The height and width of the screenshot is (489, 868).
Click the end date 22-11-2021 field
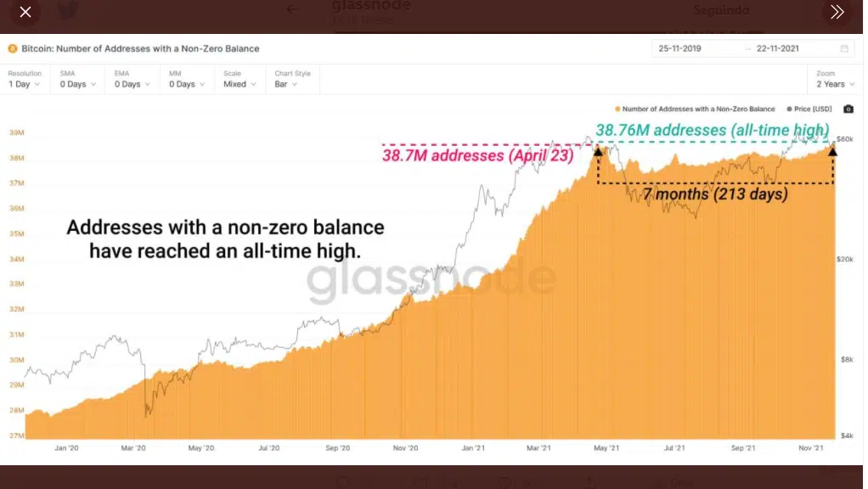777,48
